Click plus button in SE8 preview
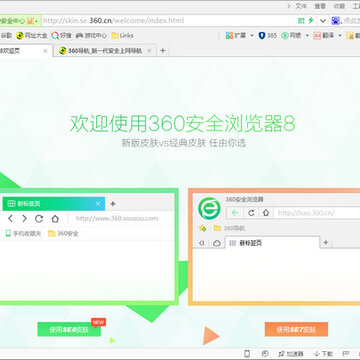This screenshot has width=360, height=360. (113, 204)
